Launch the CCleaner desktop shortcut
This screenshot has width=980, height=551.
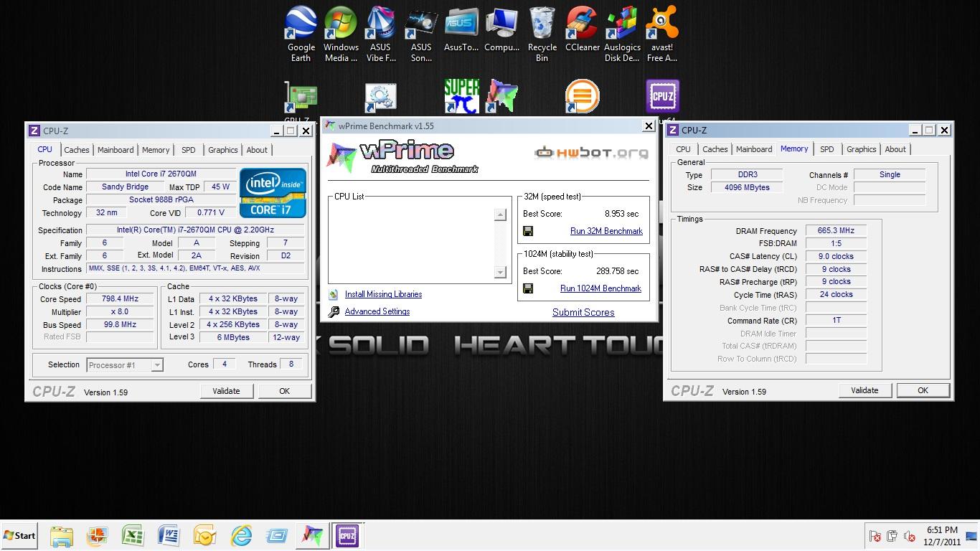(582, 30)
